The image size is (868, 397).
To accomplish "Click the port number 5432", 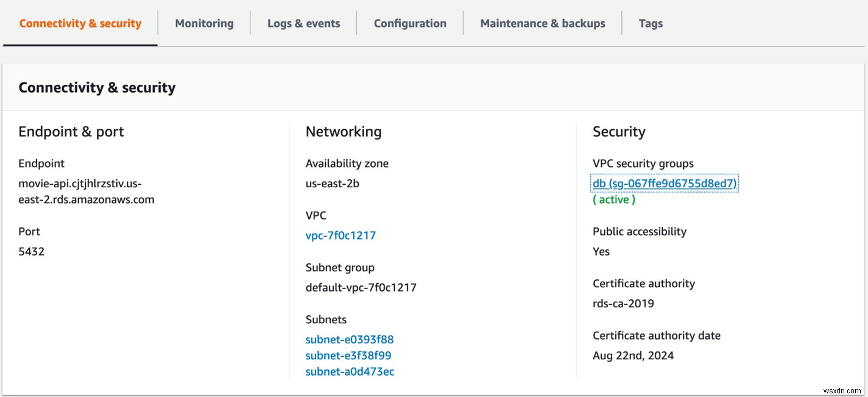I will [32, 251].
